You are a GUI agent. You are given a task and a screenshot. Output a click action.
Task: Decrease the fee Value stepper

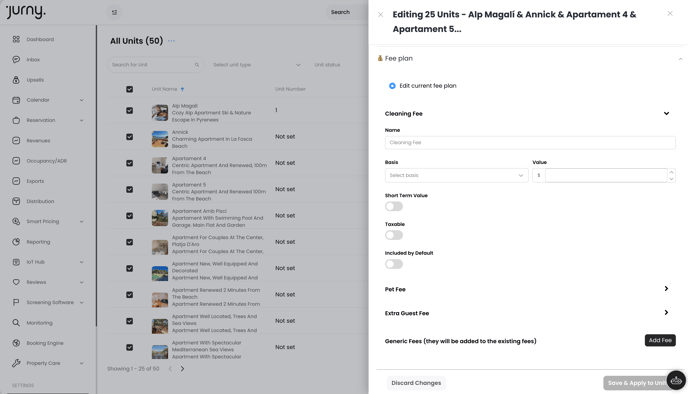[x=671, y=179]
